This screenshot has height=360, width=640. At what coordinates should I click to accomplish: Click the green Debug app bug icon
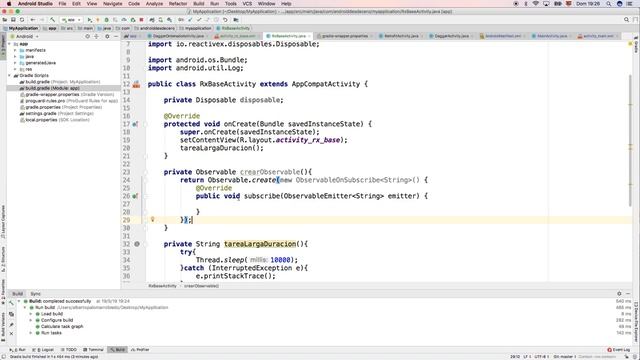(106, 20)
